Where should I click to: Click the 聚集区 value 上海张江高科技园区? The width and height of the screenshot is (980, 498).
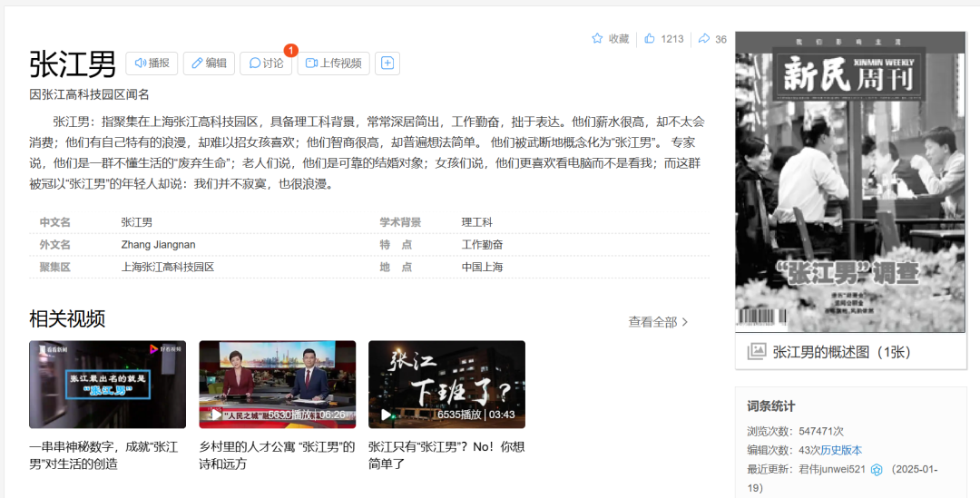point(168,267)
